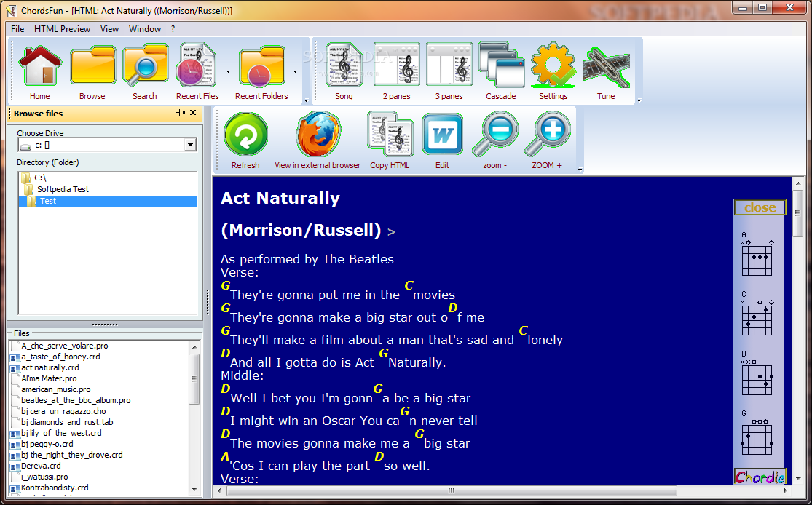Click the Chordie logo
The height and width of the screenshot is (505, 812).
point(760,477)
